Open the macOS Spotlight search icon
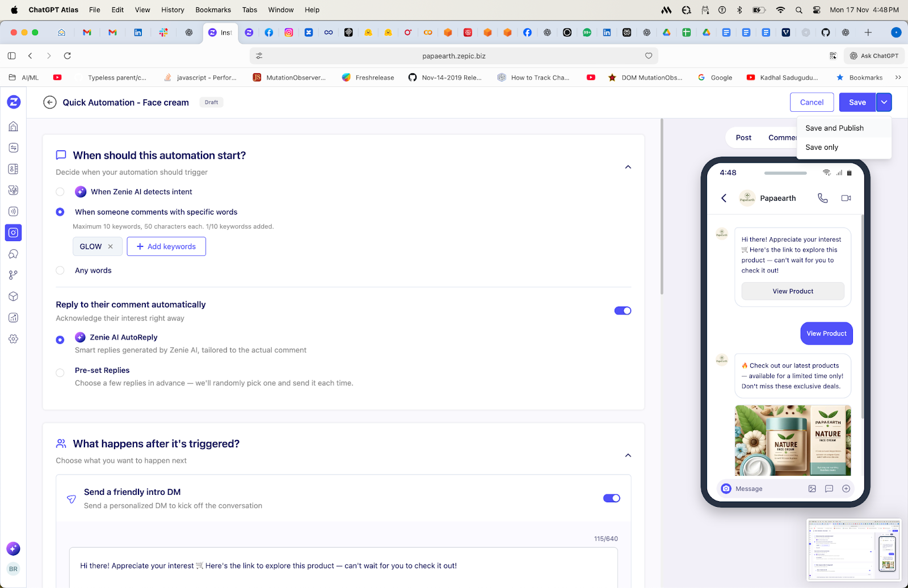The image size is (908, 588). pyautogui.click(x=799, y=10)
